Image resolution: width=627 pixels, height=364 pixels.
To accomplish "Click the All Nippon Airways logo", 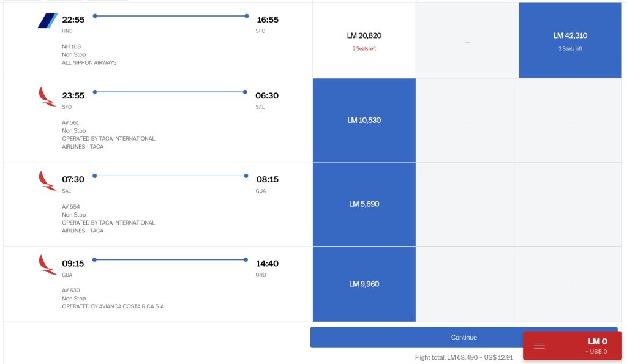I will (48, 21).
